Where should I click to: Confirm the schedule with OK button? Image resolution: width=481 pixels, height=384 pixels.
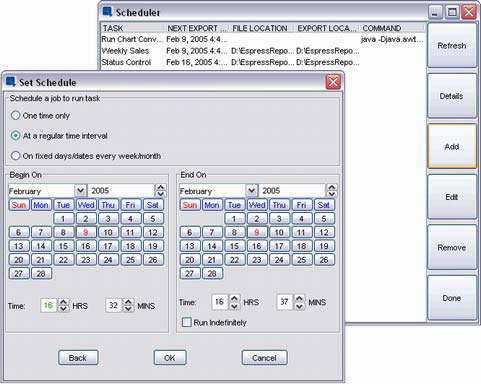tap(170, 358)
